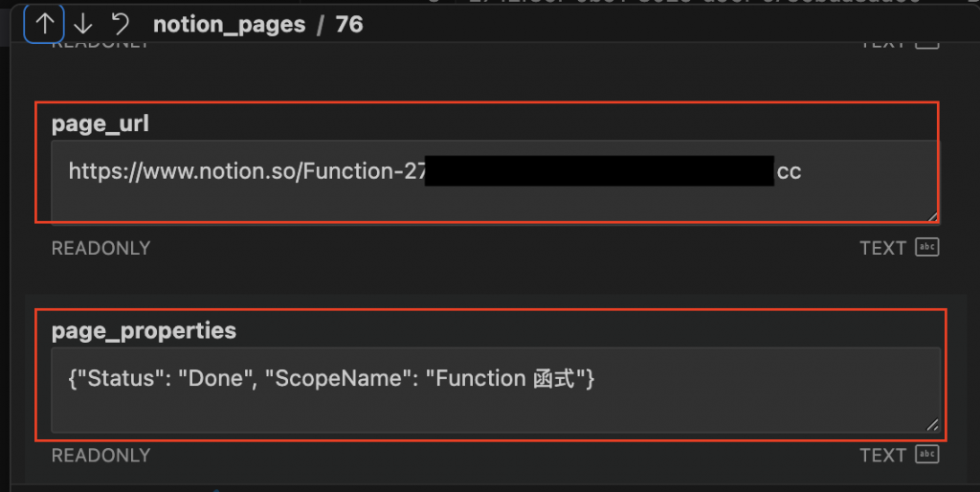The image size is (980, 492).
Task: Focus the page_properties text area
Action: click(x=496, y=390)
